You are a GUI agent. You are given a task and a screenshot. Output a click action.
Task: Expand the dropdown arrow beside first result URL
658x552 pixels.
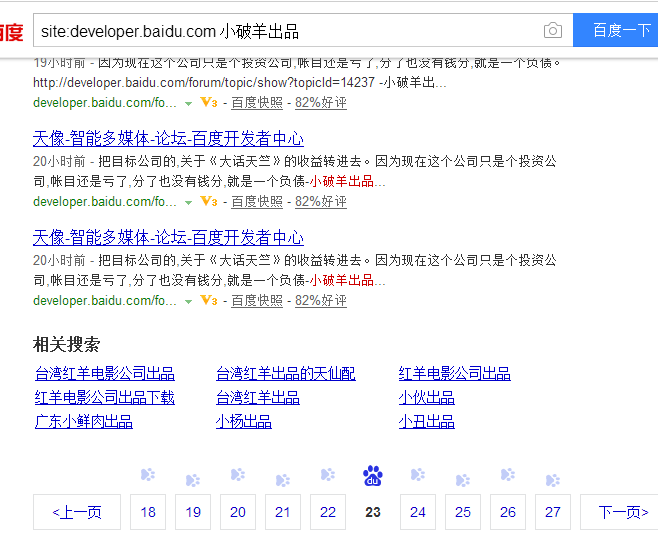[188, 103]
